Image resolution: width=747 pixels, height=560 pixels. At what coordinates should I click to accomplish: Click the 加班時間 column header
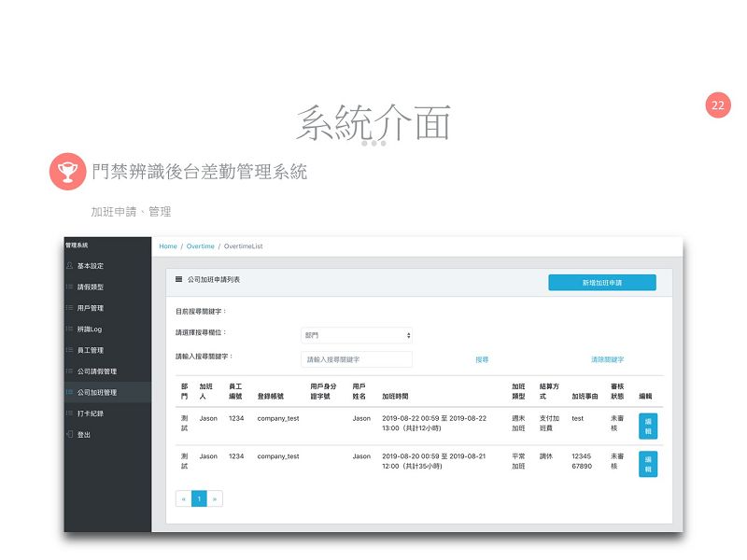coord(395,396)
